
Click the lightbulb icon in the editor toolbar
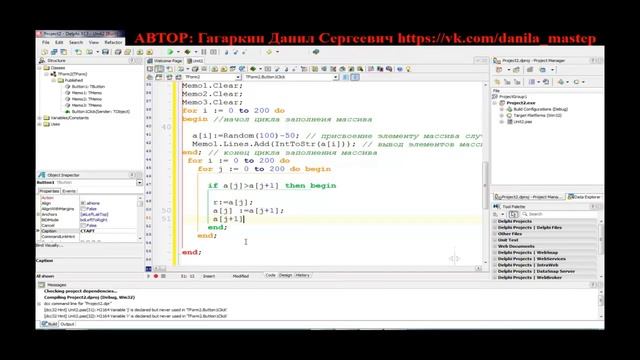click(408, 69)
